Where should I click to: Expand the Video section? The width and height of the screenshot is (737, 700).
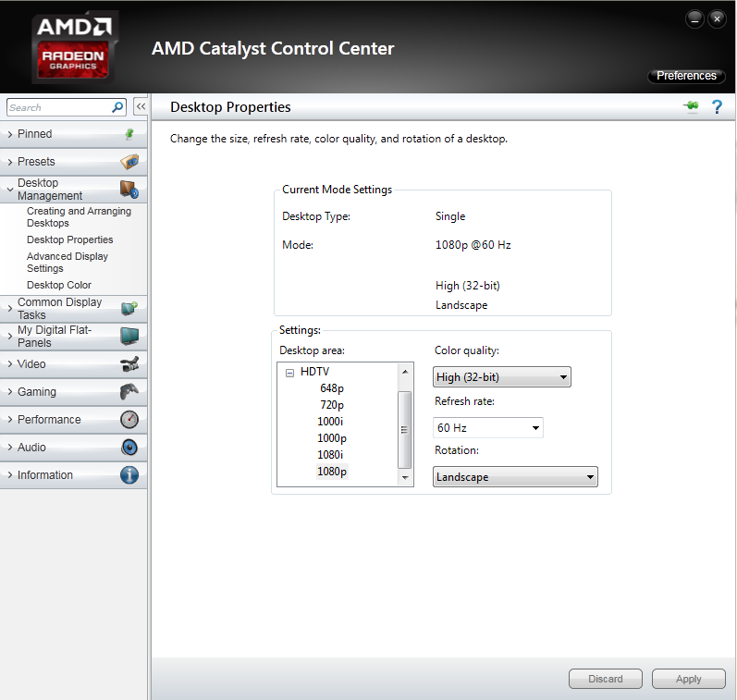[x=10, y=363]
